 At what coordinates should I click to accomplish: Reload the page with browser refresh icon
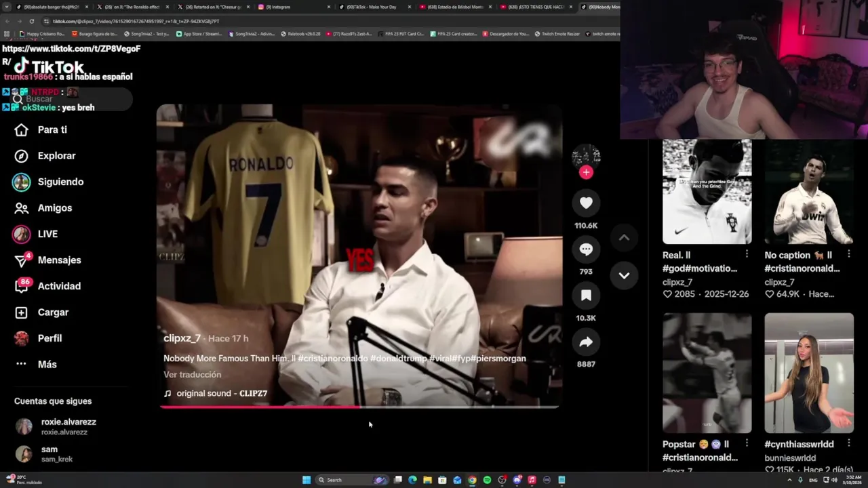31,21
